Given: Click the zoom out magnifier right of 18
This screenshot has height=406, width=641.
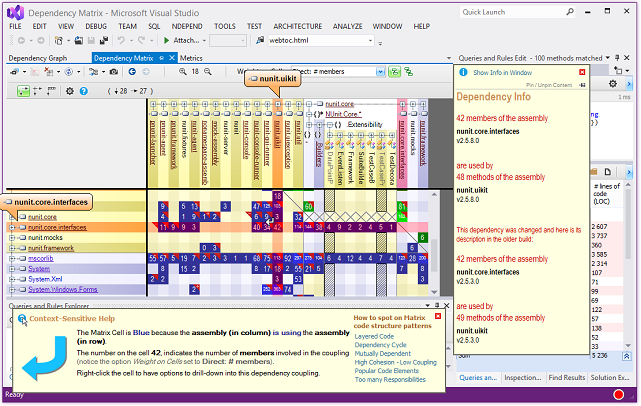Looking at the screenshot, I should (208, 72).
